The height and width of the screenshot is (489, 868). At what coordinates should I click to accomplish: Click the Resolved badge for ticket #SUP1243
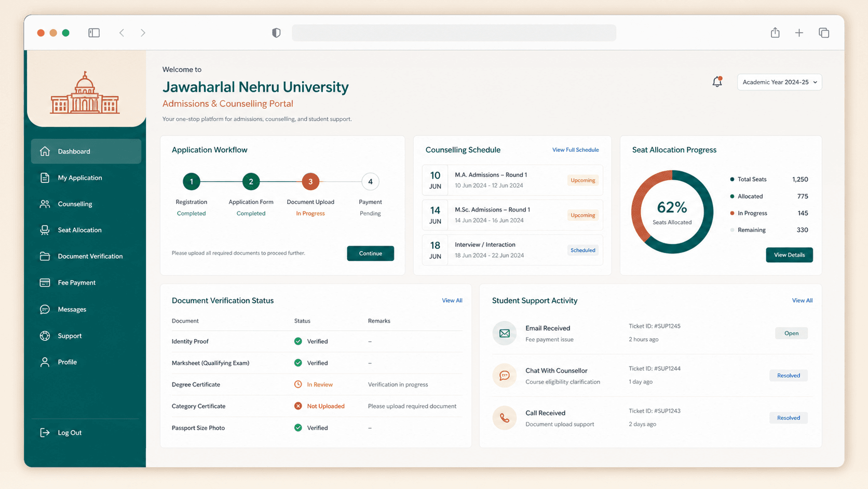pyautogui.click(x=788, y=418)
